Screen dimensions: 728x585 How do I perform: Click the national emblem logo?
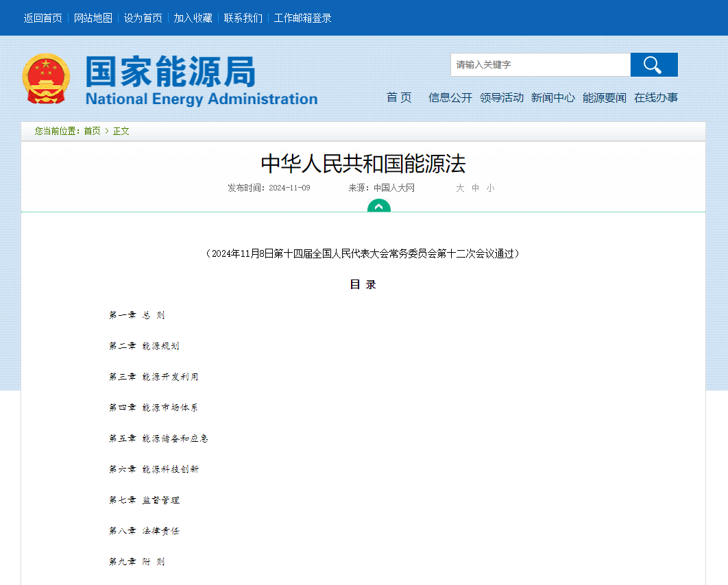(x=46, y=78)
